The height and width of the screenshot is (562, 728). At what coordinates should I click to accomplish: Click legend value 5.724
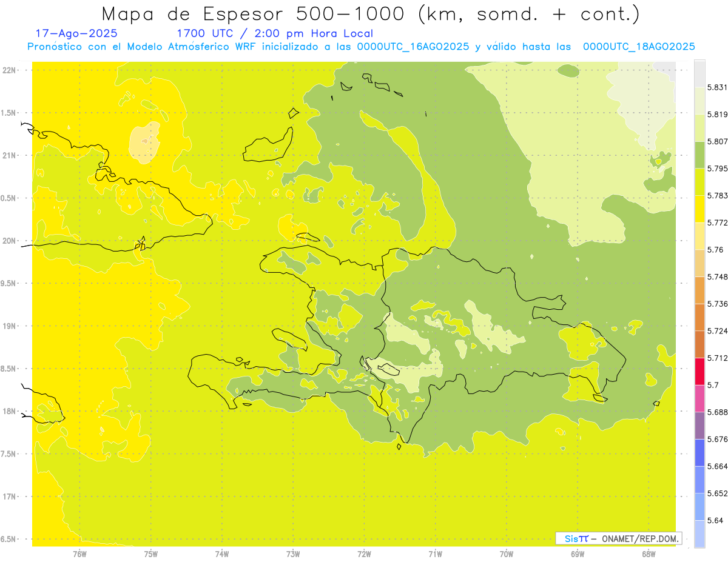[x=717, y=331]
